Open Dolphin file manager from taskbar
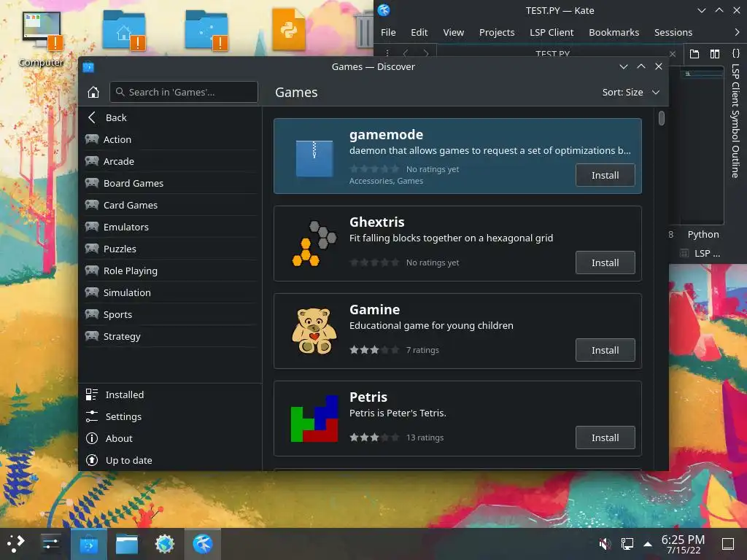 127,543
